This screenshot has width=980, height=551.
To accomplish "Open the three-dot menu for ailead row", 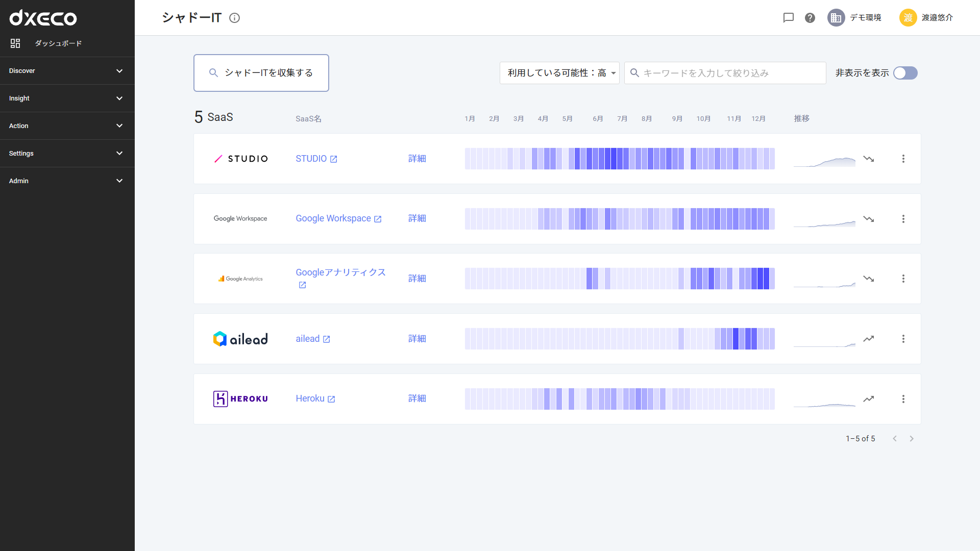I will 903,339.
